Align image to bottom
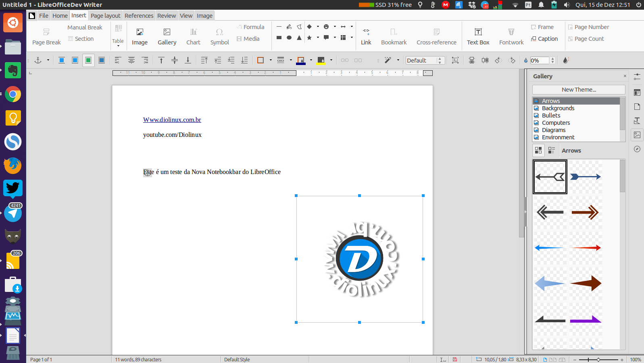Image resolution: width=644 pixels, height=363 pixels. (188, 60)
